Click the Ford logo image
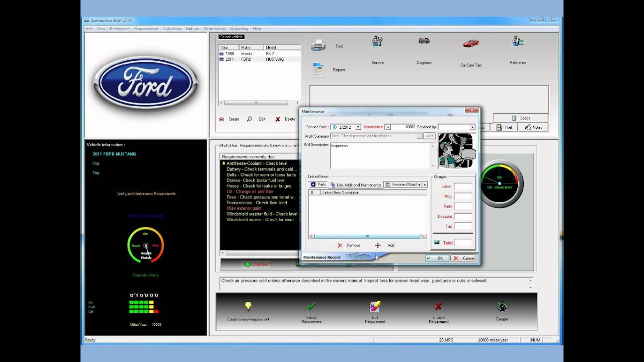Screen dimensions: 644x362 pyautogui.click(x=146, y=82)
